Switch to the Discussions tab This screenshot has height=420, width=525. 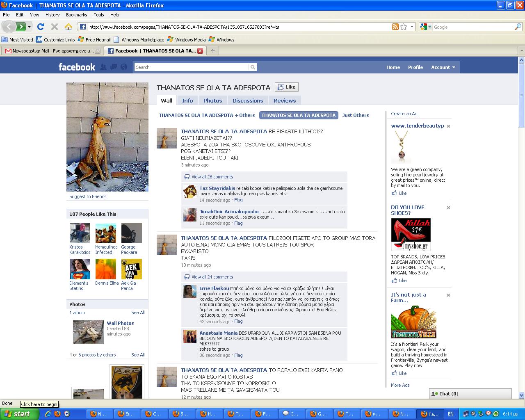click(247, 100)
